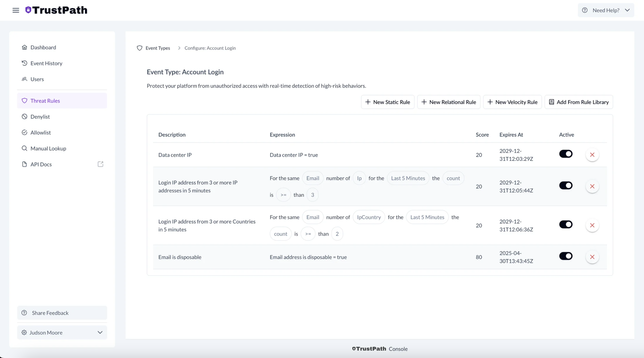Open the Judson Moore account menu
This screenshot has width=644, height=358.
(x=62, y=332)
